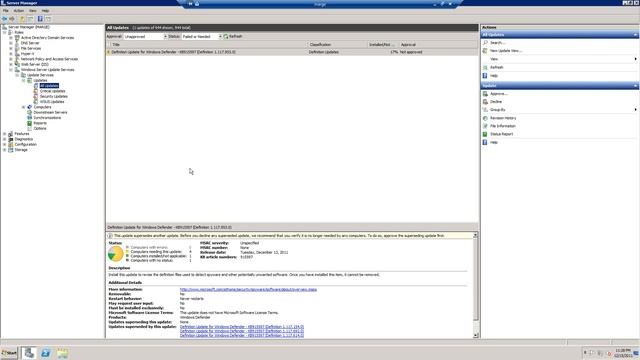The width and height of the screenshot is (640, 360).
Task: Collapse the Update actions section
Action: pyautogui.click(x=635, y=86)
